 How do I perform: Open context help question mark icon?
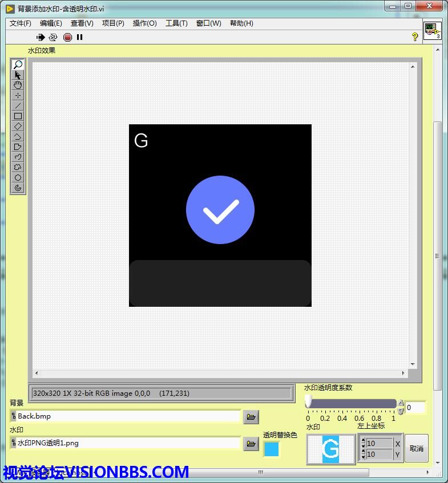pos(415,37)
